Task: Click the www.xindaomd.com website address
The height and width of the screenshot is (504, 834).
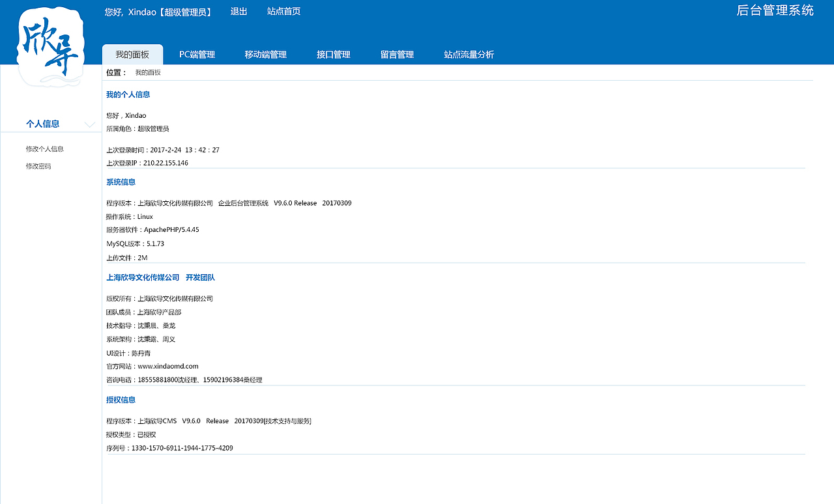Action: pos(168,367)
